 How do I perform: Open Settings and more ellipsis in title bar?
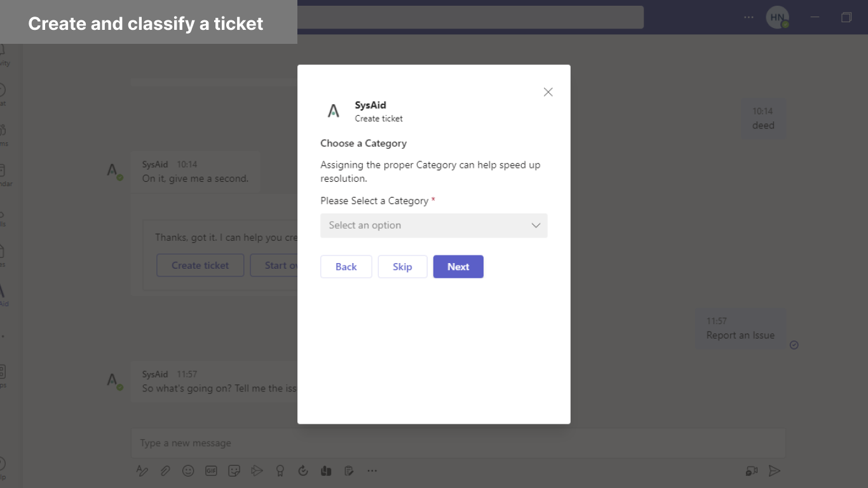coord(749,17)
